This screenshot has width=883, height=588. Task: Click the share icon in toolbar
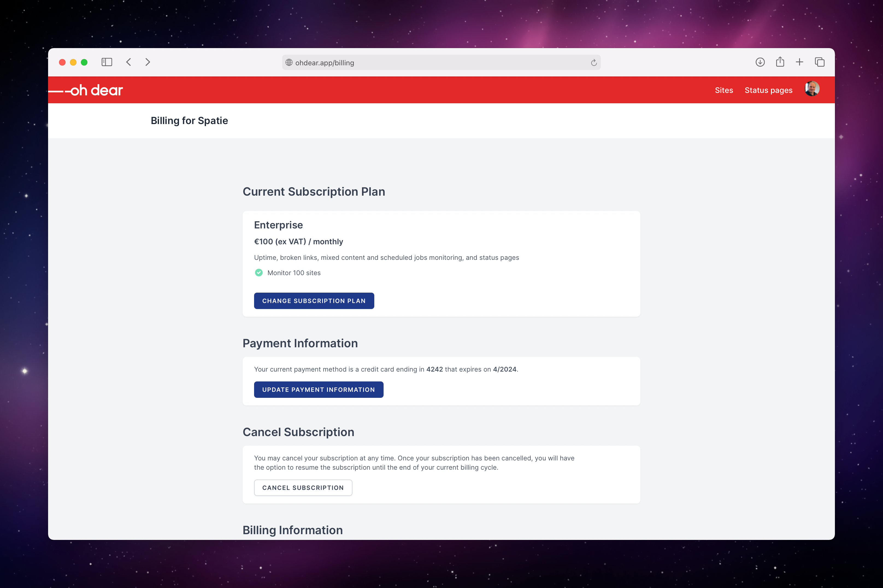coord(780,61)
